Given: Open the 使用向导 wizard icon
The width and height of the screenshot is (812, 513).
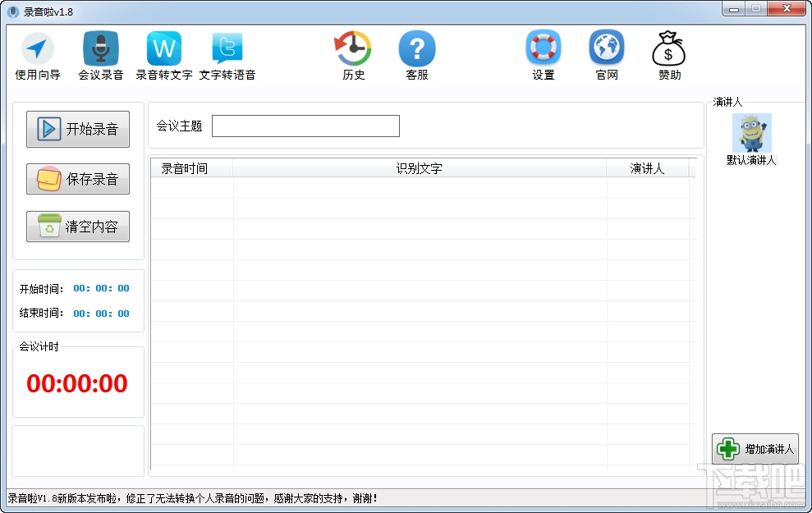Looking at the screenshot, I should [38, 54].
